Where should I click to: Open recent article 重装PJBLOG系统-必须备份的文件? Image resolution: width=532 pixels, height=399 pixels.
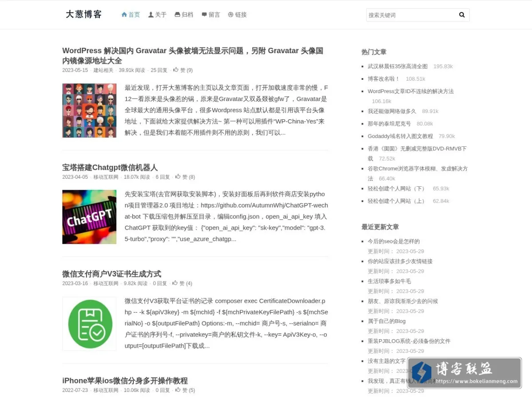(409, 341)
